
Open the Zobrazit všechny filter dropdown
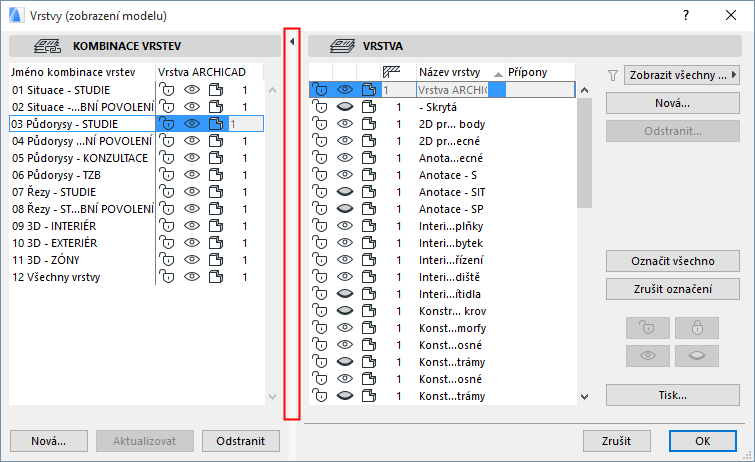tap(681, 75)
